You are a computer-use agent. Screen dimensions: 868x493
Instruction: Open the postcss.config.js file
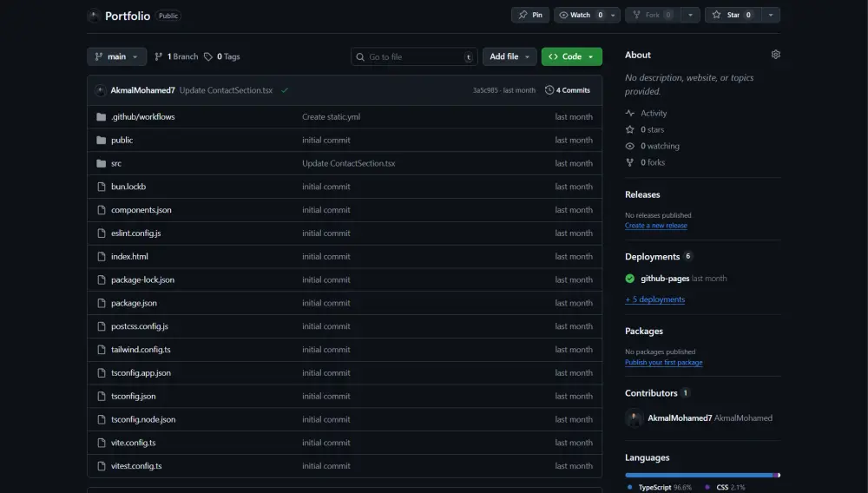coord(140,325)
